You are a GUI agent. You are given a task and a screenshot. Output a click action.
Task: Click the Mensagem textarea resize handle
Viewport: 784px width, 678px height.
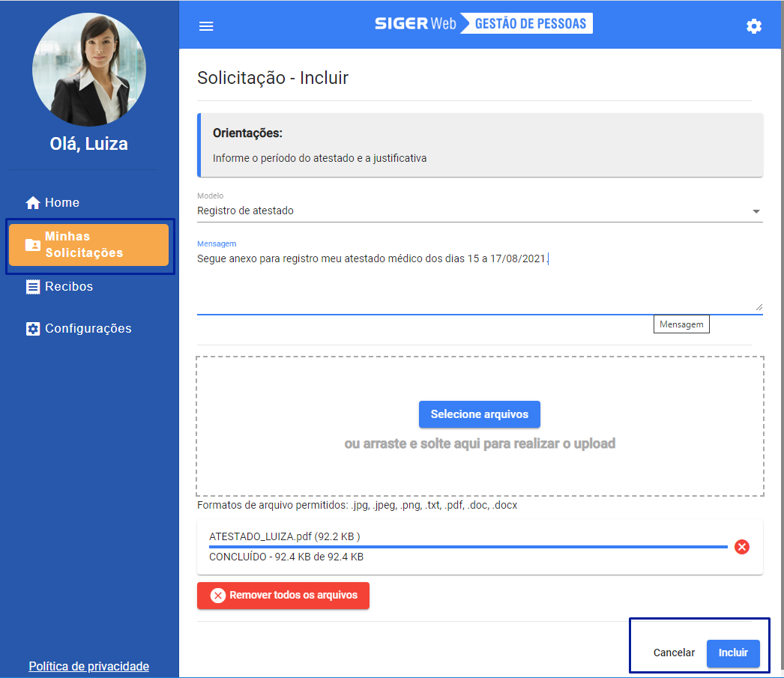click(x=759, y=307)
